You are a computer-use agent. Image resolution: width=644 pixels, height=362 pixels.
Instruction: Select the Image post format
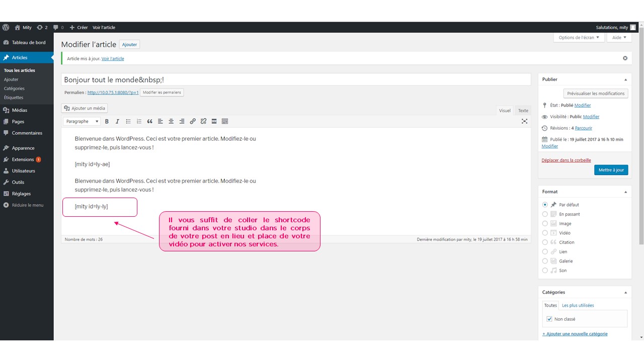click(x=545, y=223)
